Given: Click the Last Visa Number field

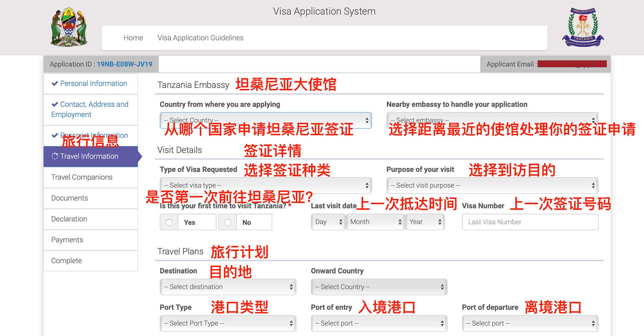Looking at the screenshot, I should point(530,222).
